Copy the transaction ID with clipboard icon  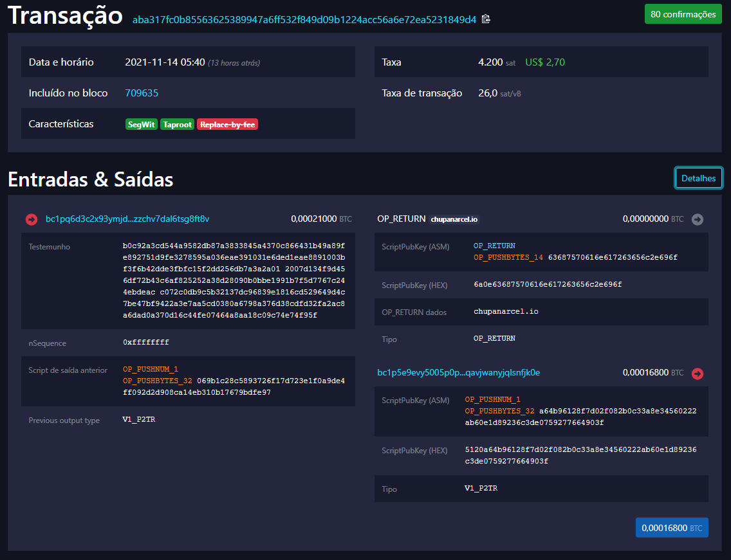coord(486,19)
